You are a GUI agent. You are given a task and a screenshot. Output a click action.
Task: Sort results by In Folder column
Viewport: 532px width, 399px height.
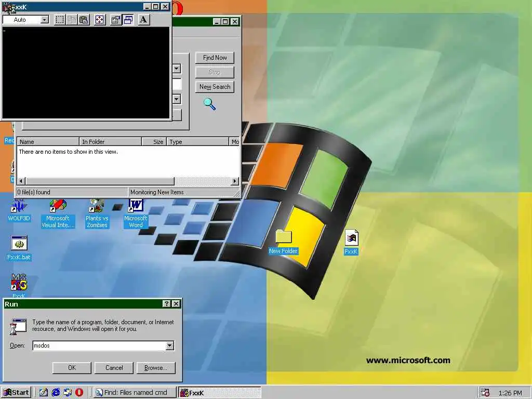110,141
